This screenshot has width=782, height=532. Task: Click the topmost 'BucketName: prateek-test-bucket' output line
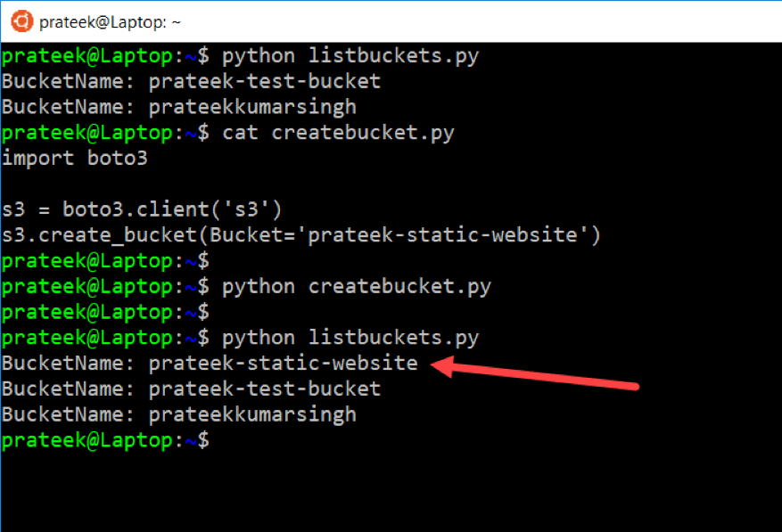191,82
